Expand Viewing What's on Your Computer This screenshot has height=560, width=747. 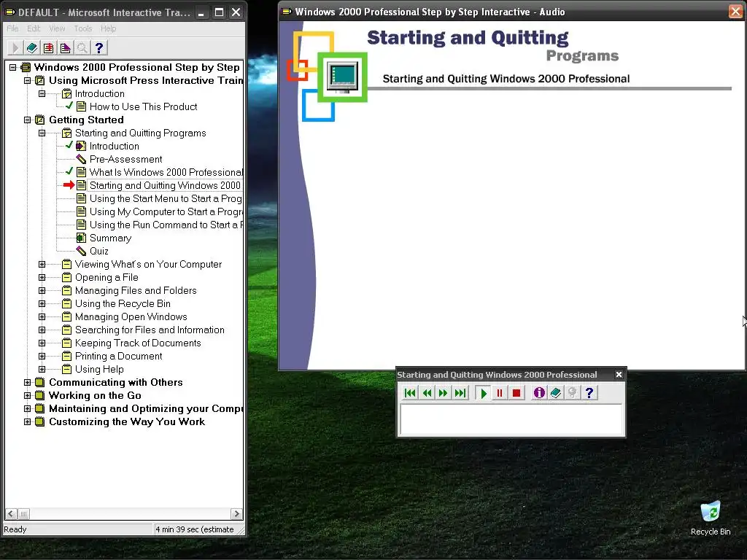click(42, 264)
